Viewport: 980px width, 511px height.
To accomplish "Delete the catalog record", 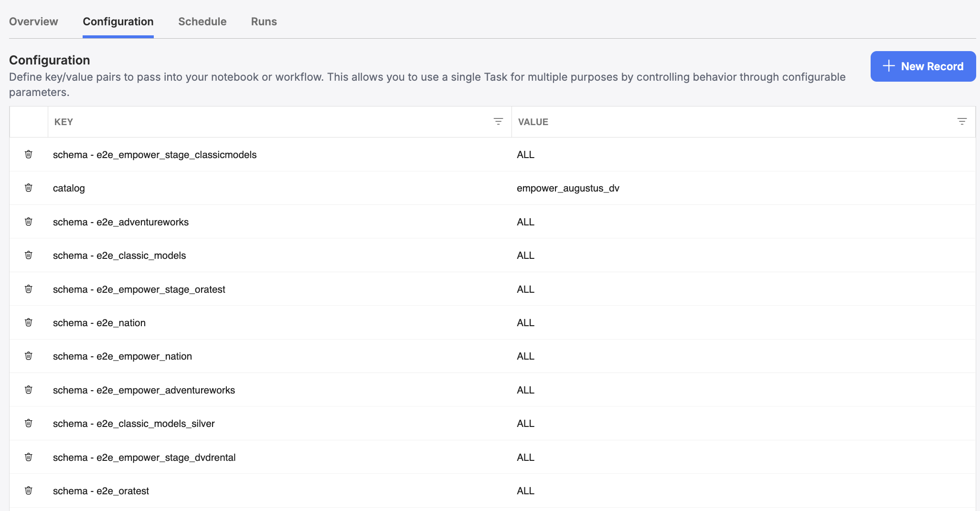I will coord(29,188).
